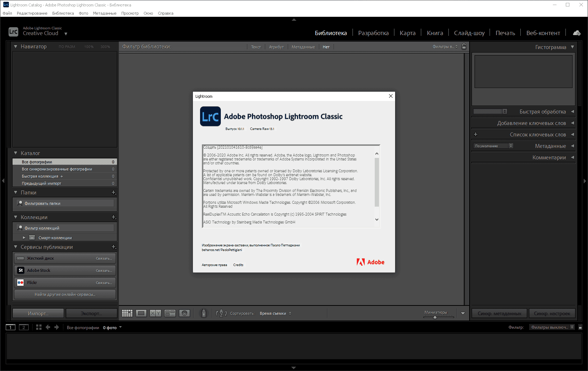Collapse the Collections panel triangle
588x371 pixels.
15,217
